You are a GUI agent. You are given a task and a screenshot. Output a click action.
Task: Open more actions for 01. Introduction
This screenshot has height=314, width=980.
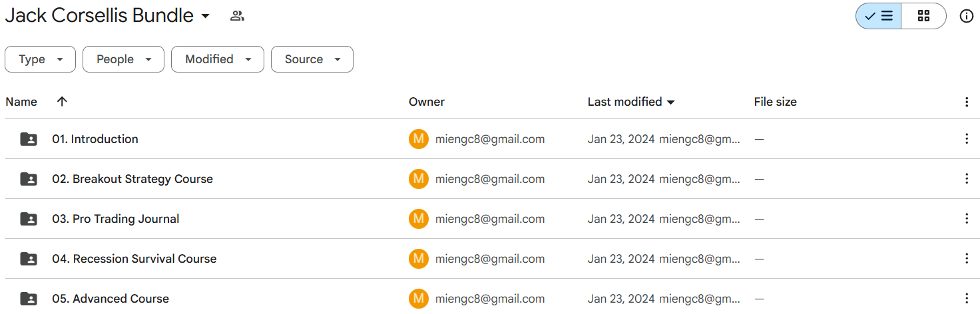967,139
